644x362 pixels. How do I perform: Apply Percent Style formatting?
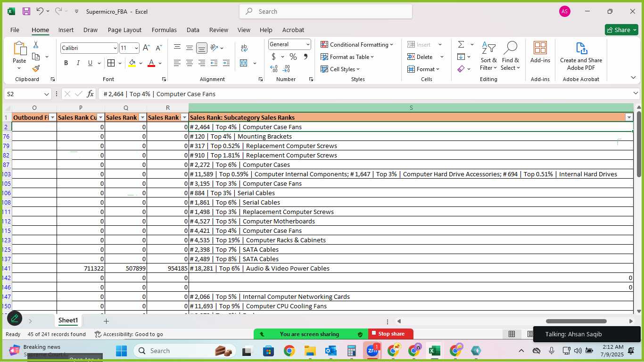pyautogui.click(x=293, y=57)
